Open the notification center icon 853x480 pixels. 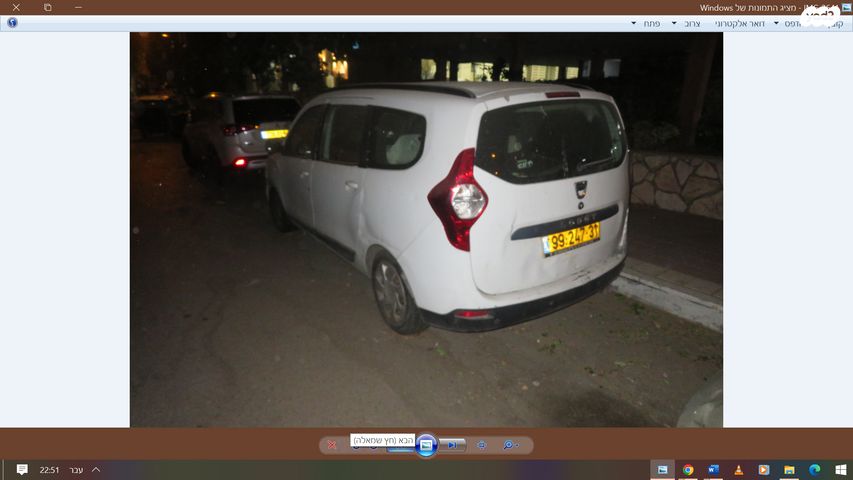[x=22, y=470]
